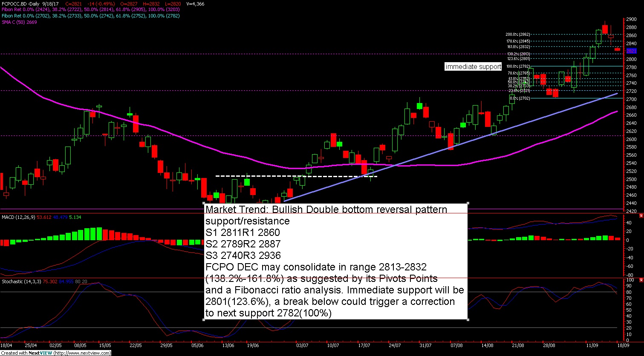
Task: Click the 2440 price axis label
Action: point(632,203)
